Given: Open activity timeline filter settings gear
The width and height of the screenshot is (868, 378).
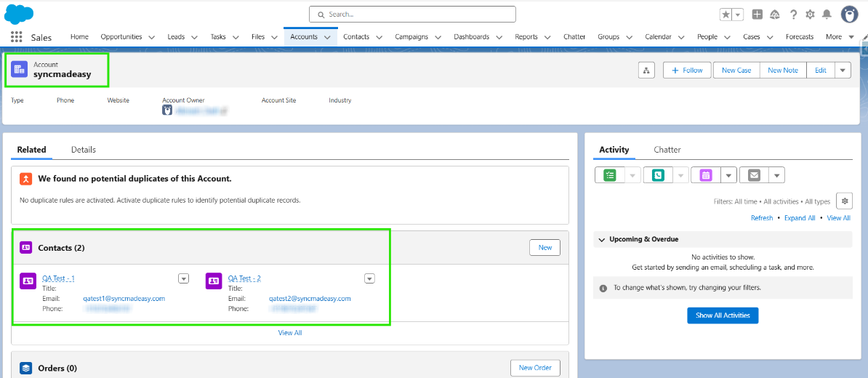Looking at the screenshot, I should click(x=843, y=201).
